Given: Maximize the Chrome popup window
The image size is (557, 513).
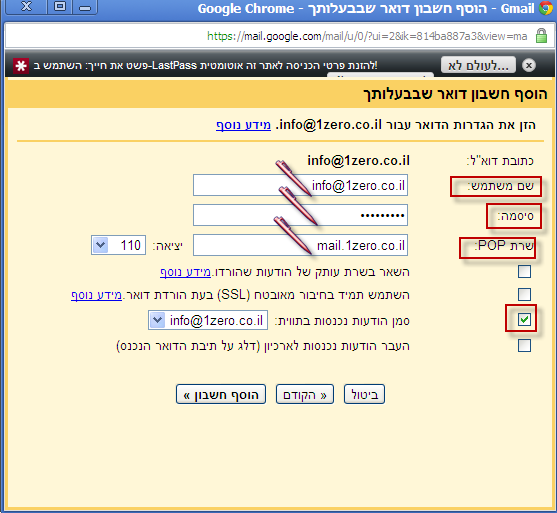Looking at the screenshot, I should pos(60,7).
